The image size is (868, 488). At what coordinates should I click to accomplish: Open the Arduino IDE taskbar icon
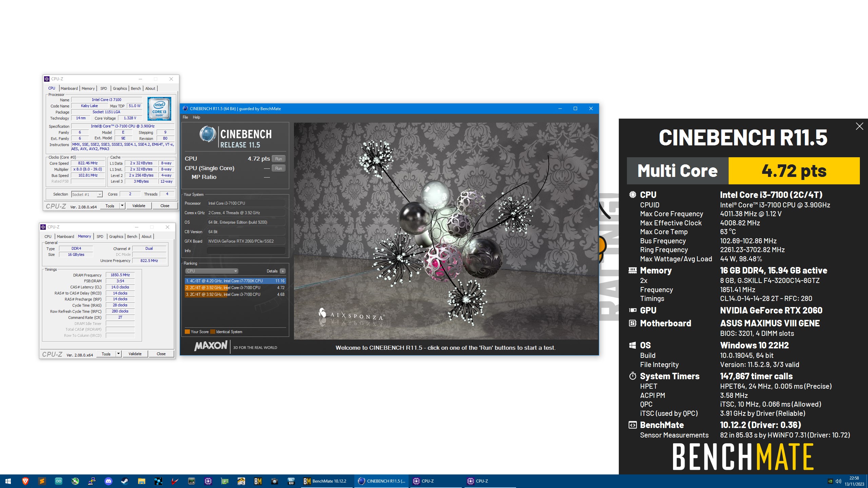pos(58,481)
